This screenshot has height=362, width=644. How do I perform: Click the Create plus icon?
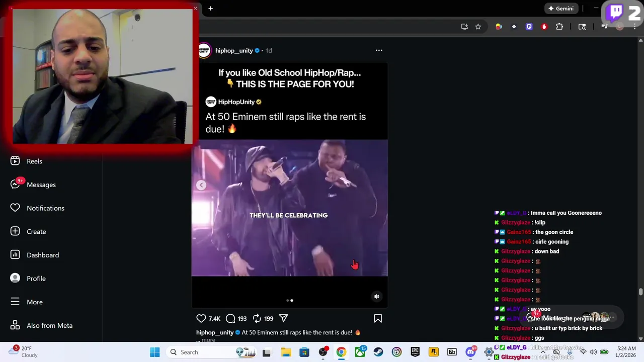(15, 231)
